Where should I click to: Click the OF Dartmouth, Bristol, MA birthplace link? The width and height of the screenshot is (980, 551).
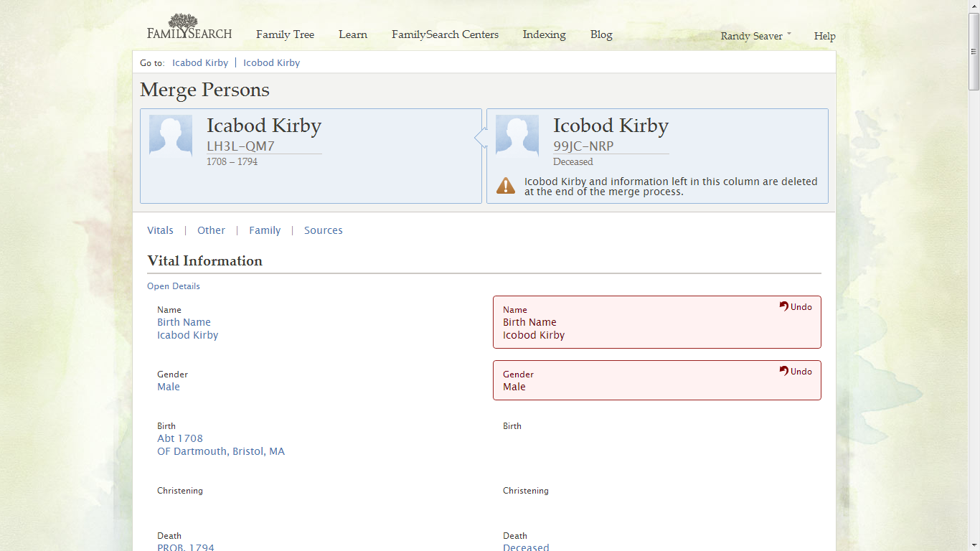click(221, 451)
